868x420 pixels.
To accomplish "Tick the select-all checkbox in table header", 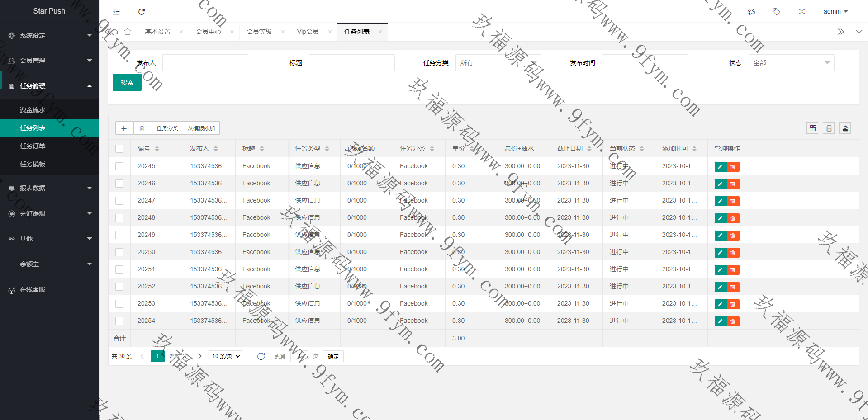I will [119, 149].
